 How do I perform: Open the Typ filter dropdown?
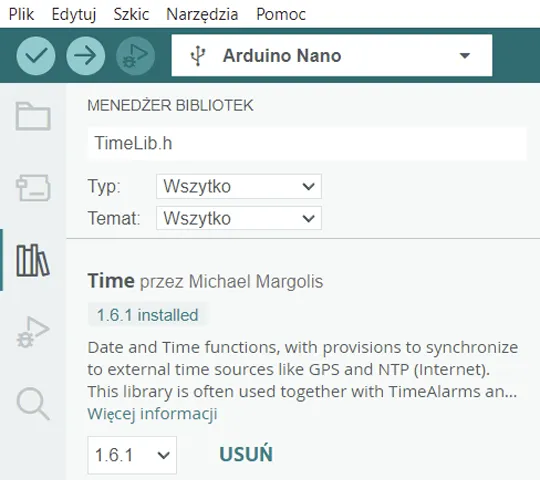(x=239, y=186)
